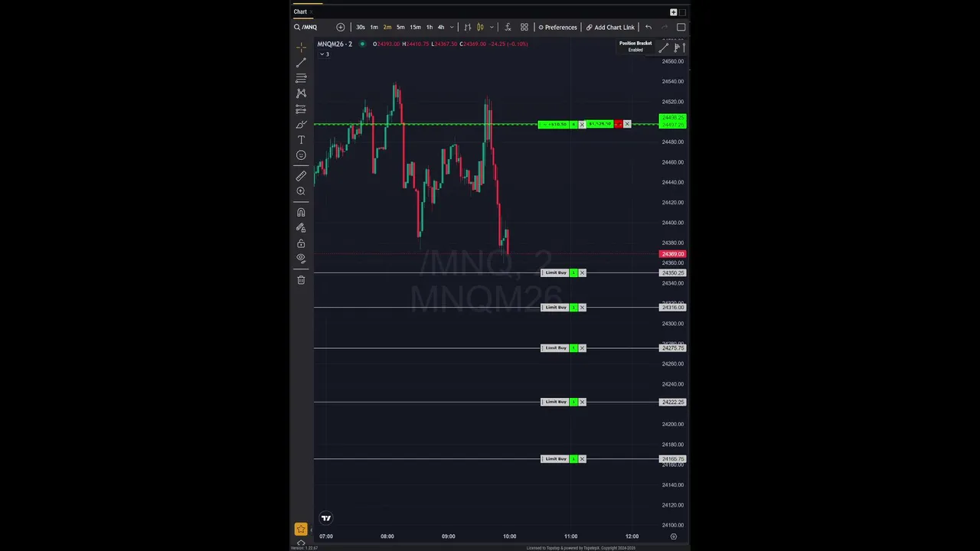Click the current price label 24369.00
The image size is (980, 551).
click(x=673, y=254)
